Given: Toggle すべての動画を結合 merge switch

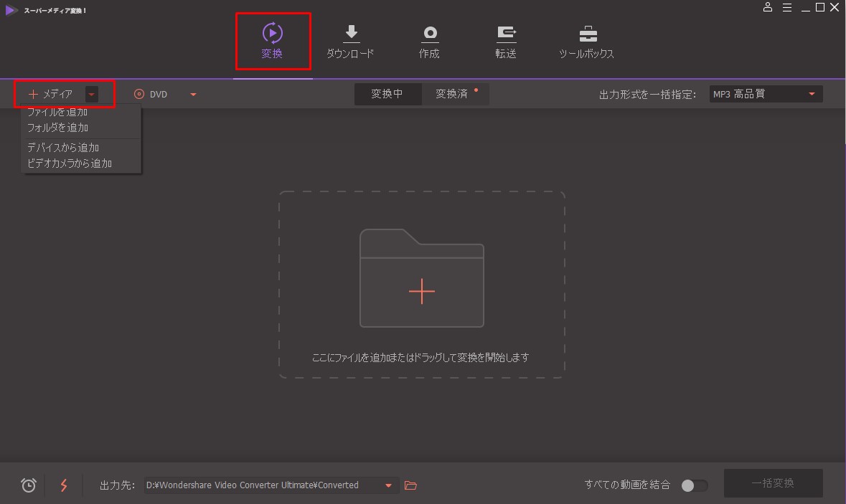Looking at the screenshot, I should click(694, 485).
